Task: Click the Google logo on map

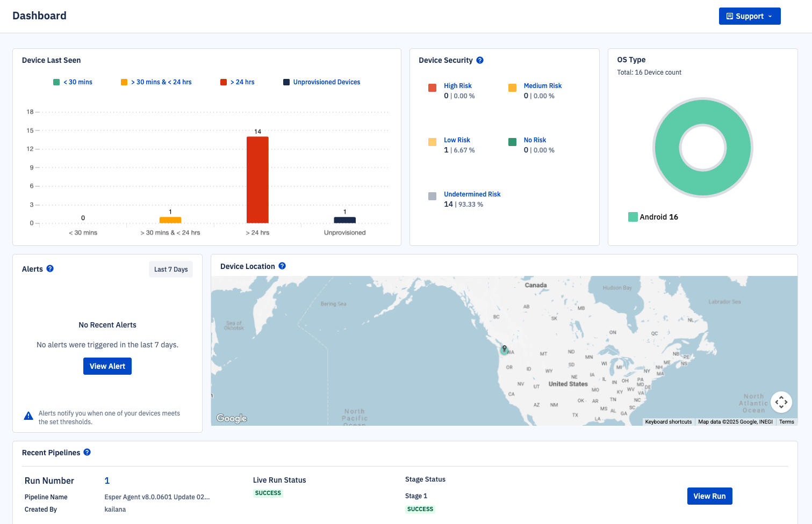Action: tap(232, 418)
